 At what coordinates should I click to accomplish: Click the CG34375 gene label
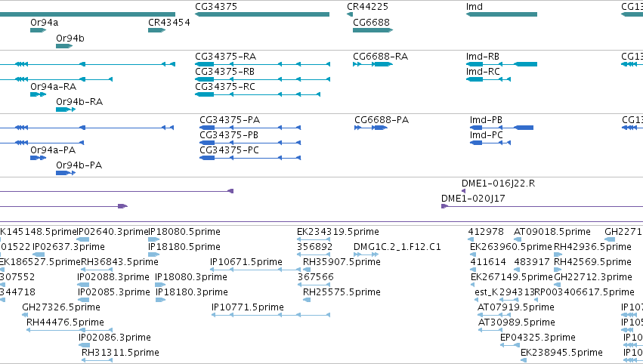pos(216,7)
